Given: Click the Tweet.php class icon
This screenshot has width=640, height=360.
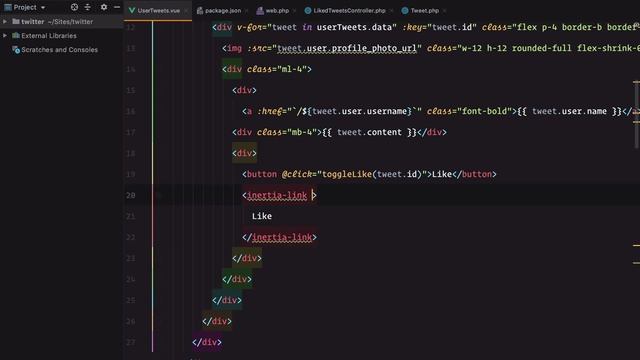Looking at the screenshot, I should click(x=405, y=11).
